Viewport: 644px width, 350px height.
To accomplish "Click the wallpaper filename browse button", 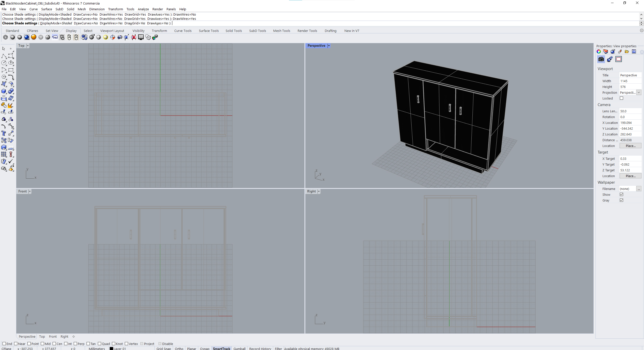I will (x=639, y=189).
